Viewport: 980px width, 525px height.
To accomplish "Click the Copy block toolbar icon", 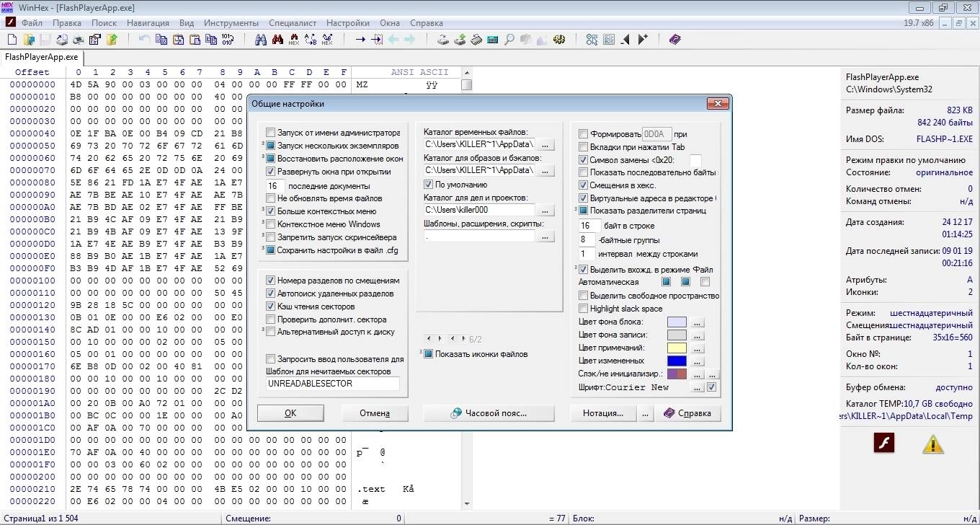I will (161, 40).
